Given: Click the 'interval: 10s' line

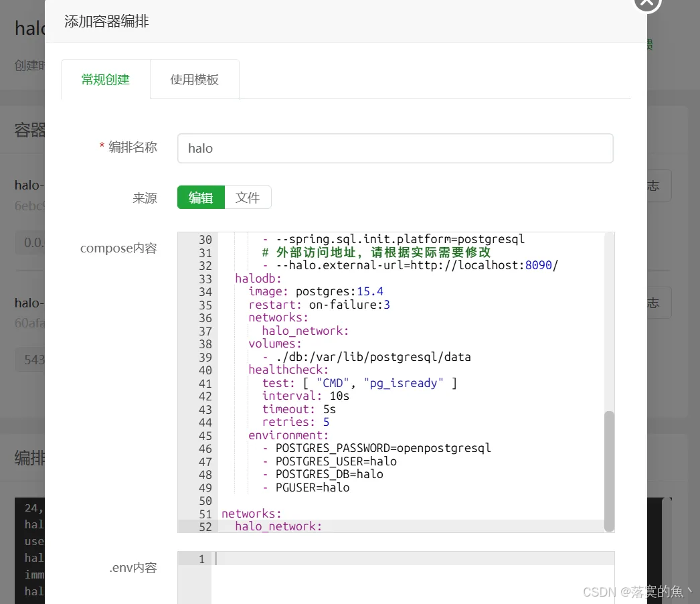Looking at the screenshot, I should tap(305, 396).
